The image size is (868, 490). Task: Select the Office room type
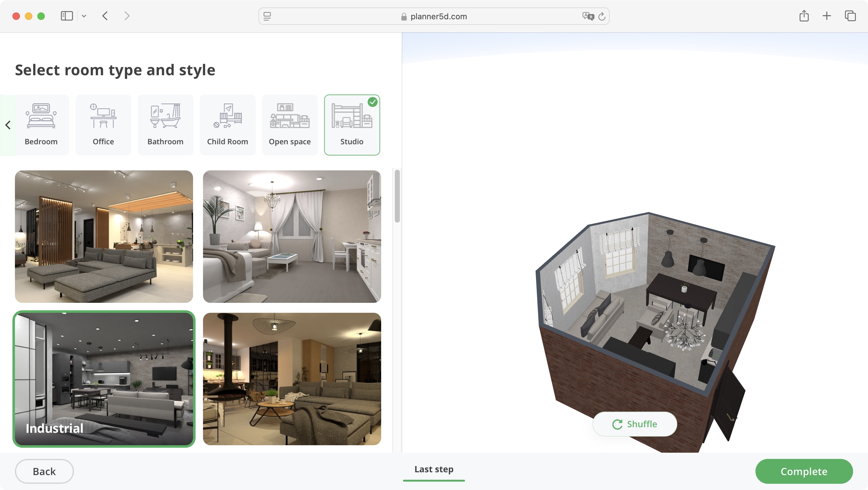coord(103,125)
